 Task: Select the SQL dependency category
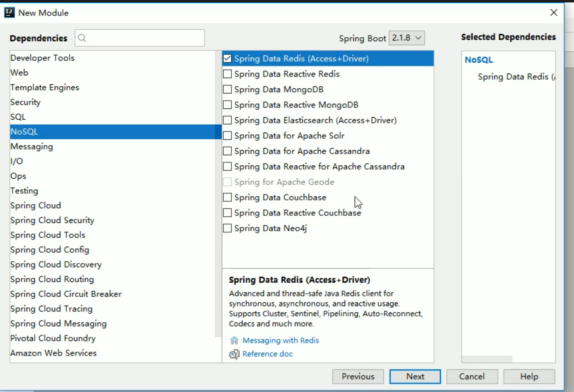click(18, 117)
